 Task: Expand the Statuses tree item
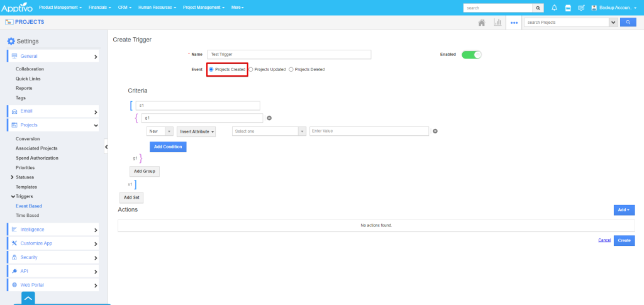tap(13, 177)
